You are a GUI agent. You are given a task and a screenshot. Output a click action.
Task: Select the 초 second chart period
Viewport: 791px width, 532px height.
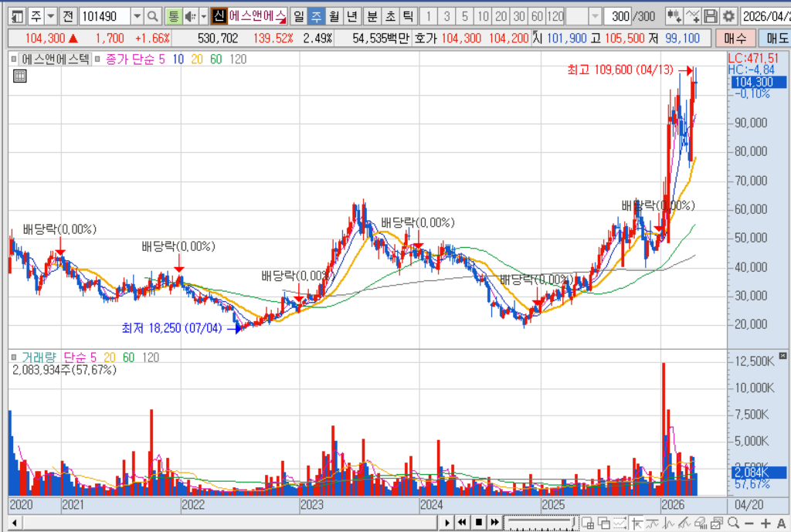pos(390,17)
